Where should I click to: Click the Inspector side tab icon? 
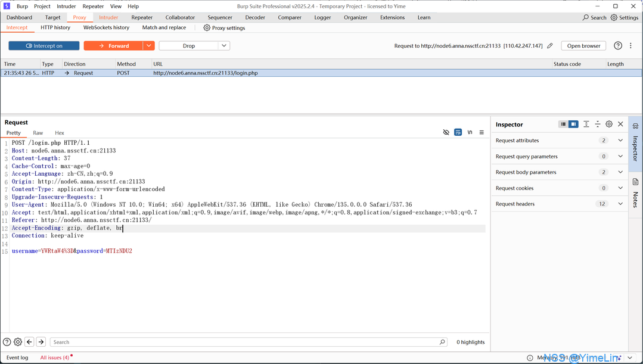click(636, 126)
